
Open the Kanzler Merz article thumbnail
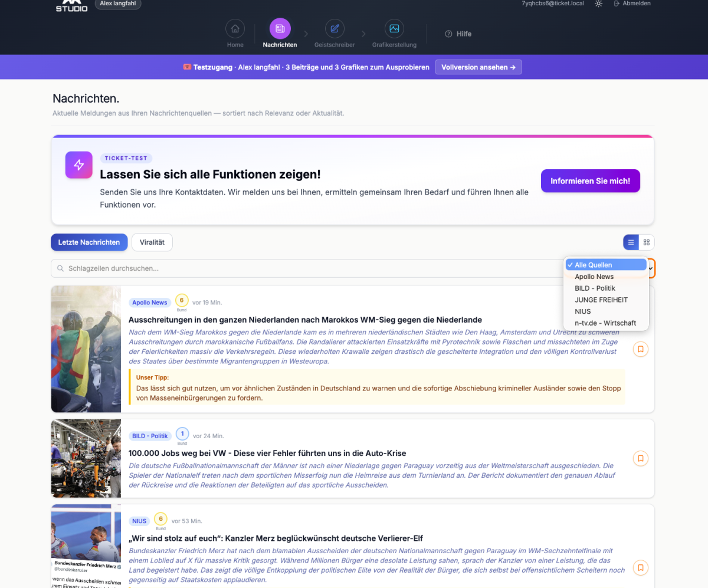tap(86, 546)
